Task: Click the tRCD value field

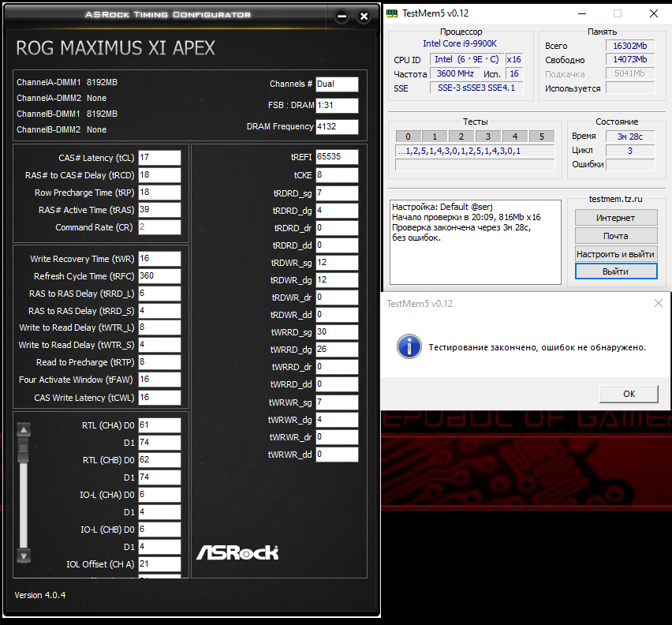Action: click(x=159, y=175)
